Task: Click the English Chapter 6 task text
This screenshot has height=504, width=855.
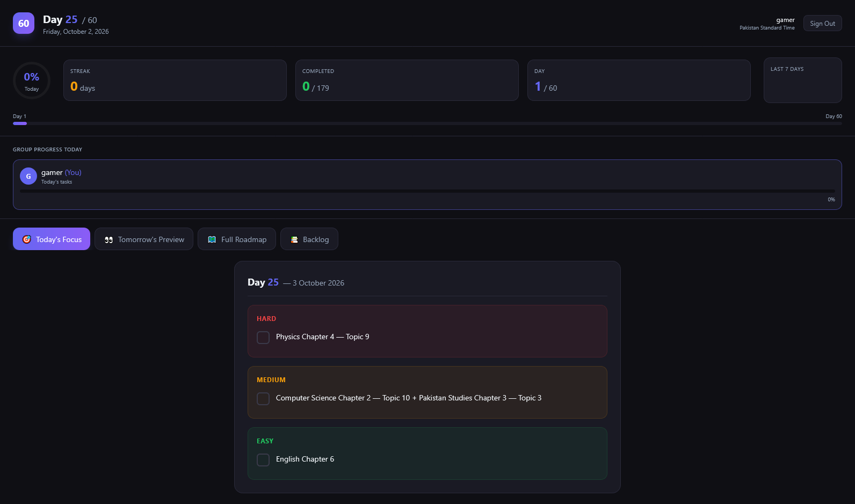Action: 305,459
